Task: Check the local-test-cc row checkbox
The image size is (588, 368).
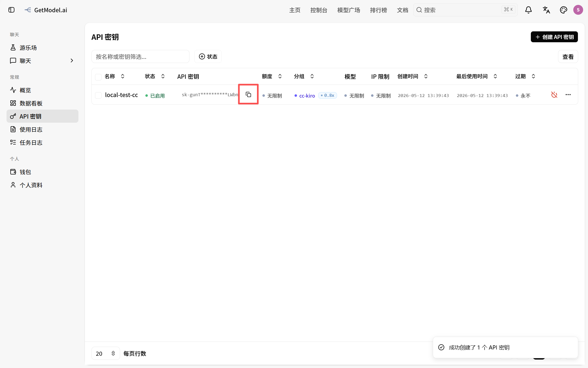Action: [x=98, y=95]
